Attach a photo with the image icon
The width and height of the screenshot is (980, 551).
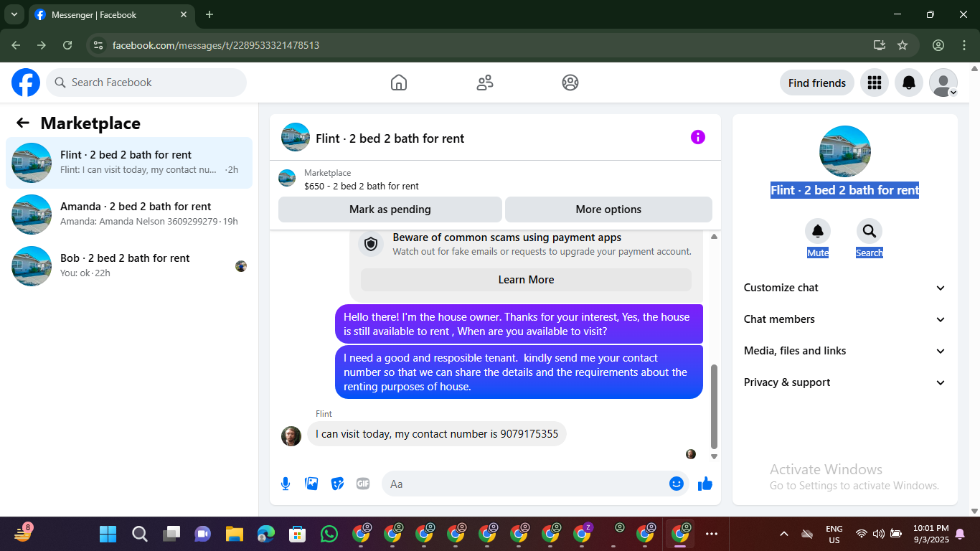tap(311, 484)
